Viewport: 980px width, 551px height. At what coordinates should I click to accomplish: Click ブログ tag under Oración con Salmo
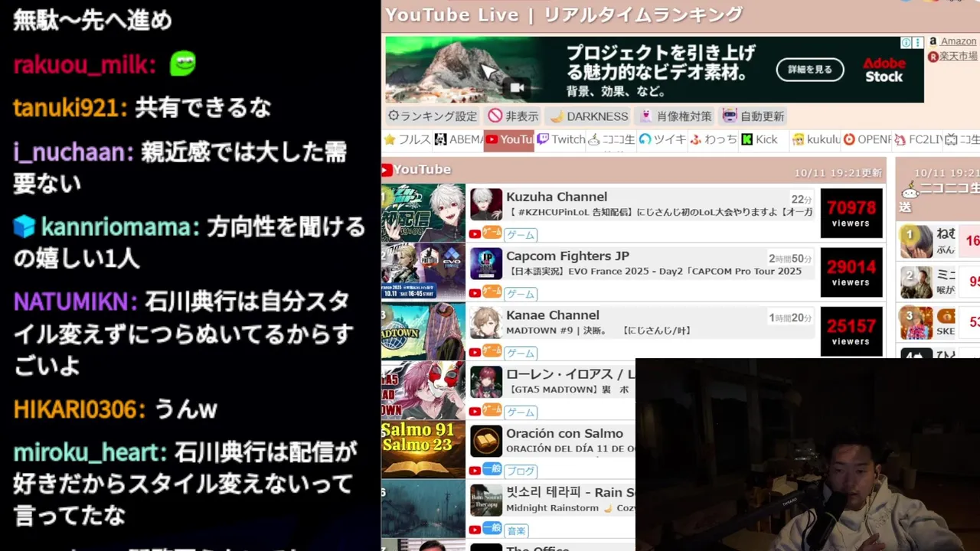pos(521,471)
